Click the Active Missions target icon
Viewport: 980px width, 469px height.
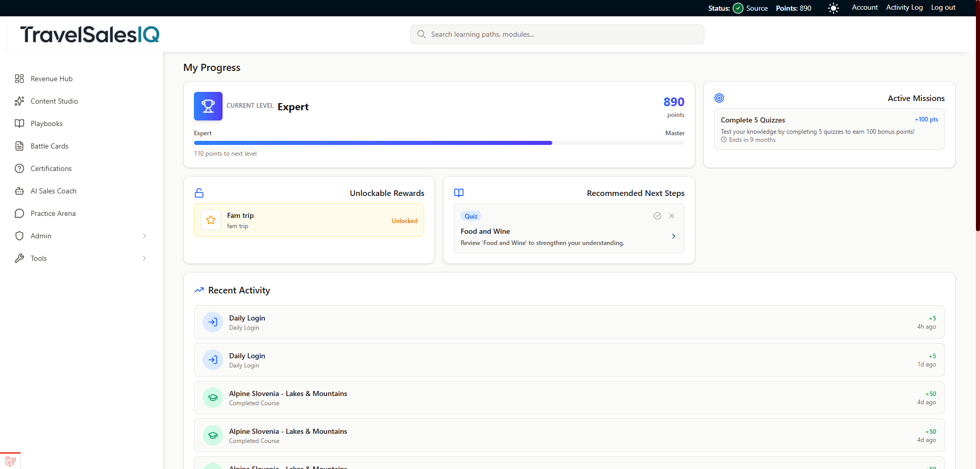point(719,97)
